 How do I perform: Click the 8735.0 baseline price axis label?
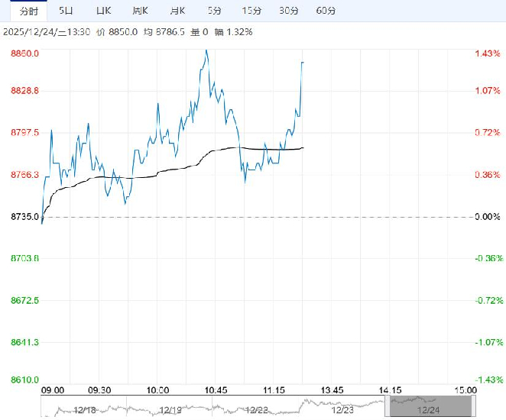[24, 217]
